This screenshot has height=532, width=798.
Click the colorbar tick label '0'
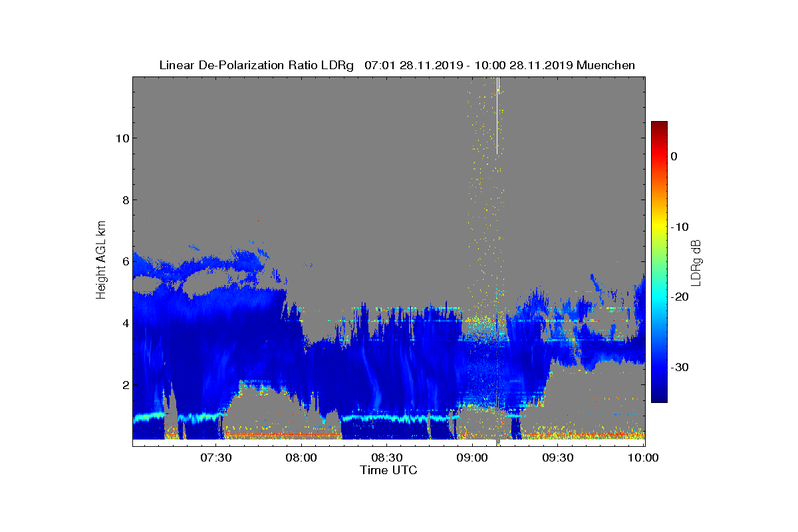tap(674, 157)
